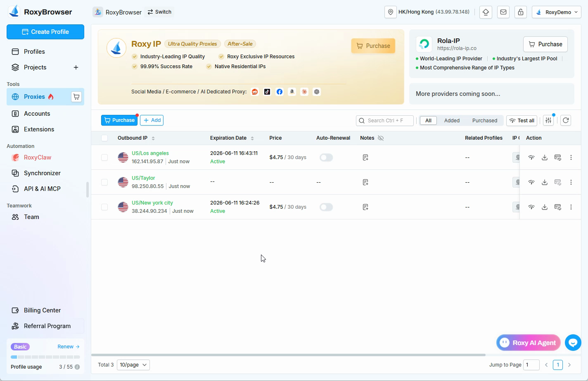Open API & AI MCP in the sidebar
Viewport: 588px width, 381px height.
45,189
